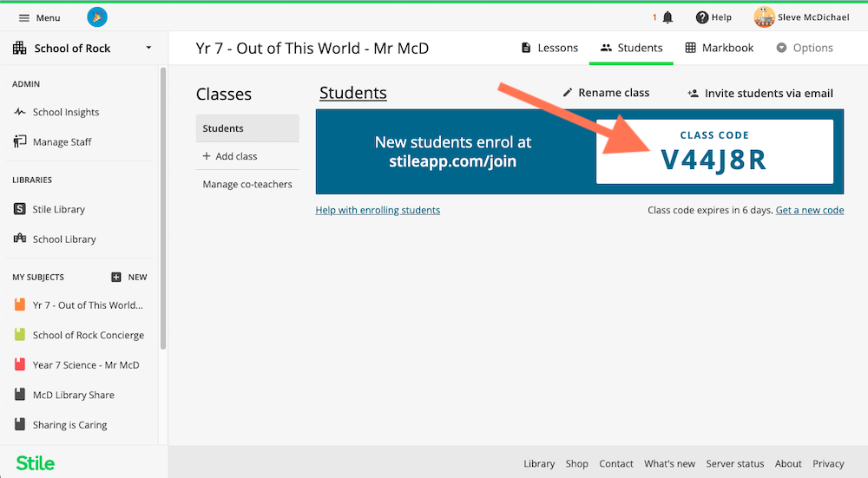Open the What's new footer link
This screenshot has width=868, height=478.
point(669,463)
